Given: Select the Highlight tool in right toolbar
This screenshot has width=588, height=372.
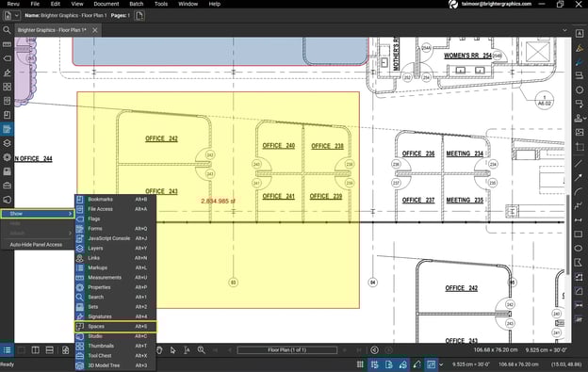Looking at the screenshot, I should coord(580,48).
